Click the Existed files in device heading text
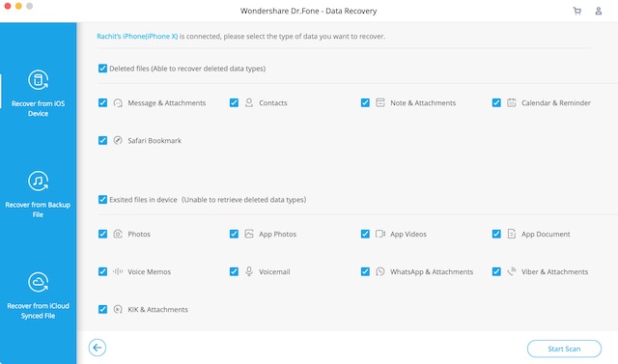 coord(208,200)
